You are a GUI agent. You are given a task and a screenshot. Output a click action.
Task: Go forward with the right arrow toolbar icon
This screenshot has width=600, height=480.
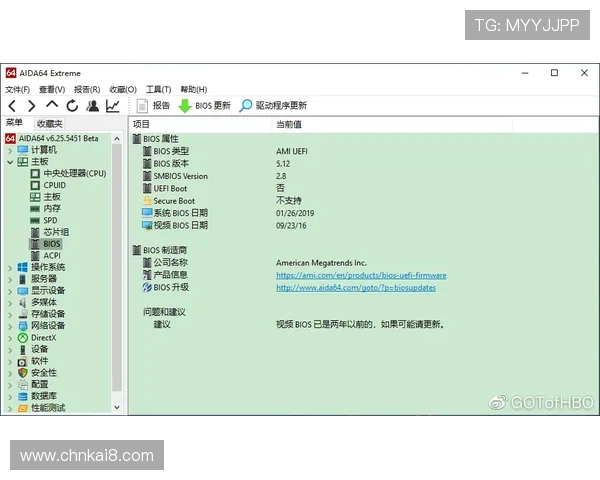point(32,106)
